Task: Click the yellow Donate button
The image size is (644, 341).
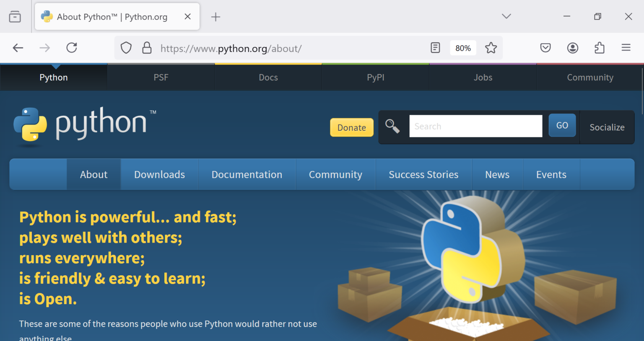Action: pos(351,127)
